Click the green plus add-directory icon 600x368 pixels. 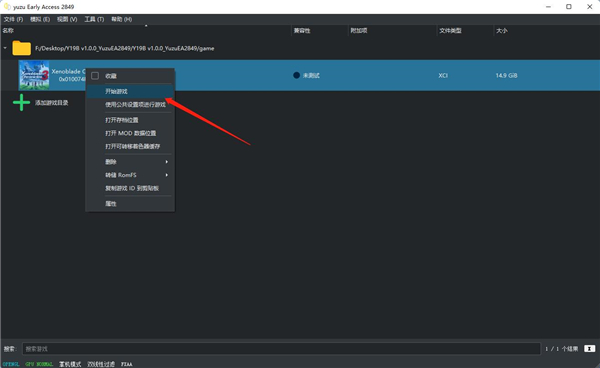(21, 103)
